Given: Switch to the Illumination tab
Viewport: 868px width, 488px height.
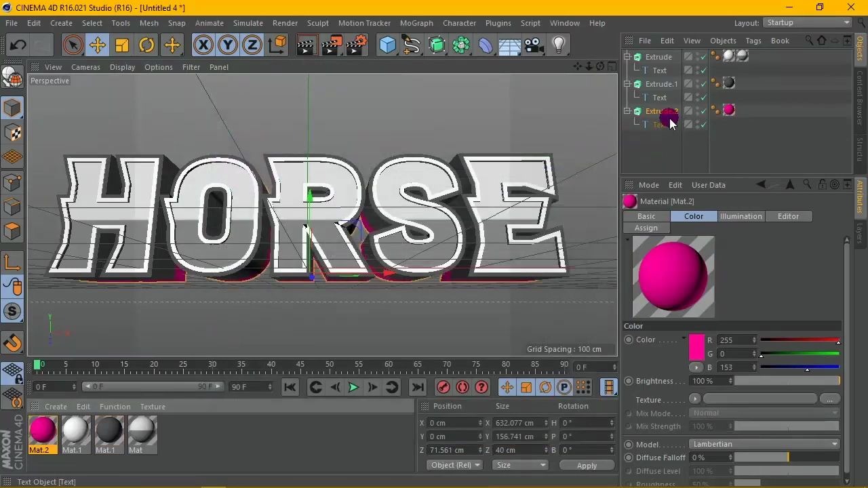Looking at the screenshot, I should 741,216.
